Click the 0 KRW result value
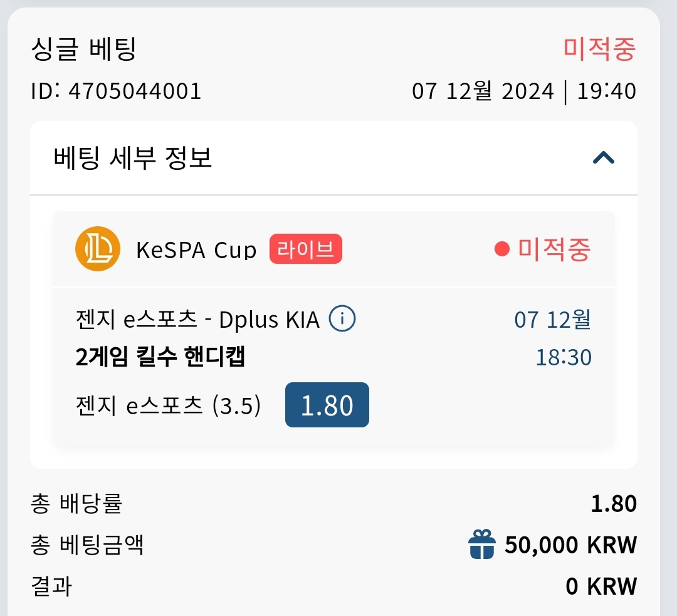The height and width of the screenshot is (616, 677). pyautogui.click(x=601, y=586)
